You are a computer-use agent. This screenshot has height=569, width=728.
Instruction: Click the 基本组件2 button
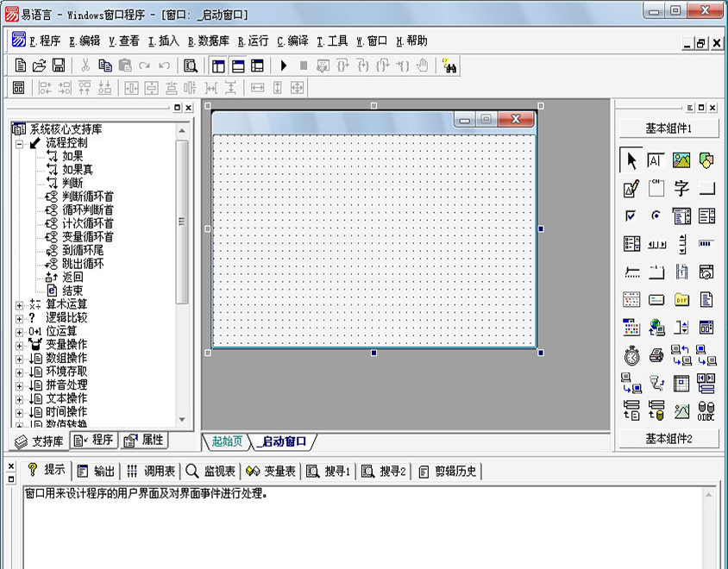pyautogui.click(x=668, y=439)
